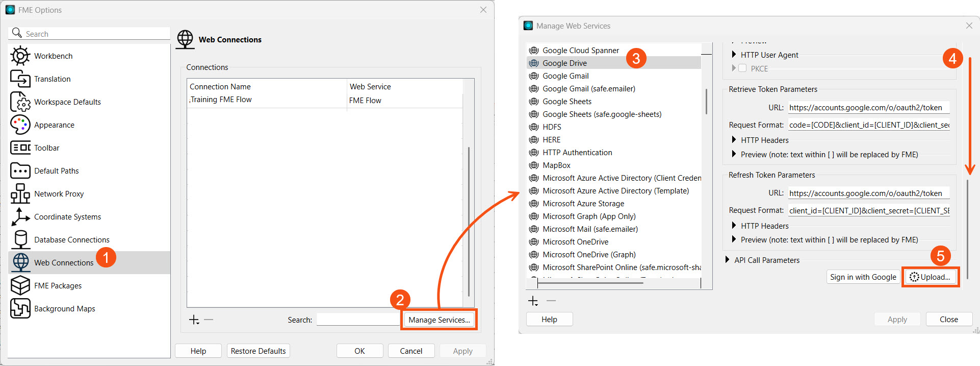
Task: Open the Background Maps icon
Action: (x=20, y=308)
